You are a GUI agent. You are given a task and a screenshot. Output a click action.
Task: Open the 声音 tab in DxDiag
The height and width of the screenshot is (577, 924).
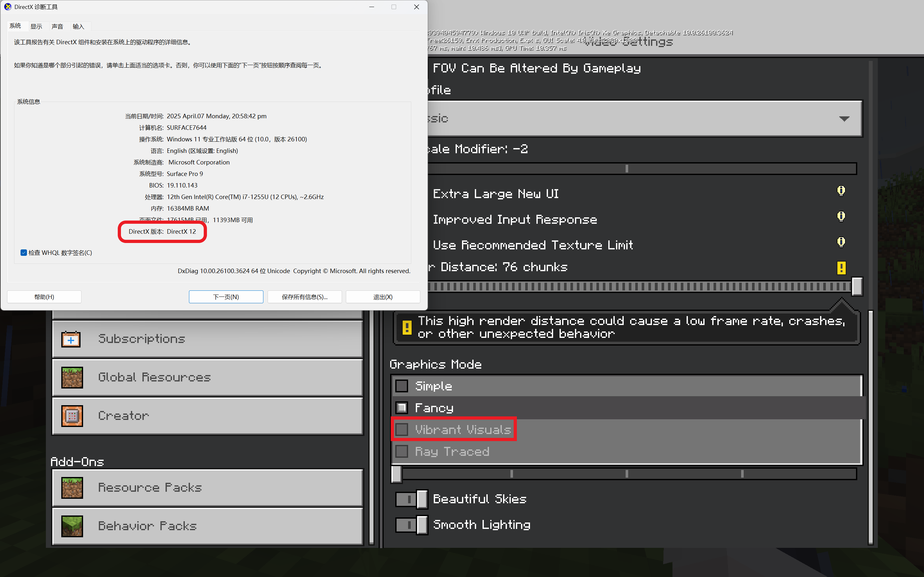pos(57,26)
